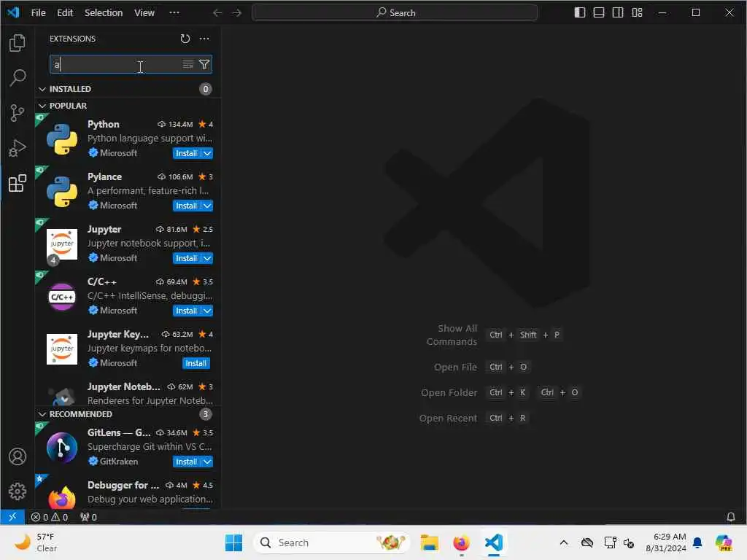
Task: Open the File menu
Action: pos(38,13)
